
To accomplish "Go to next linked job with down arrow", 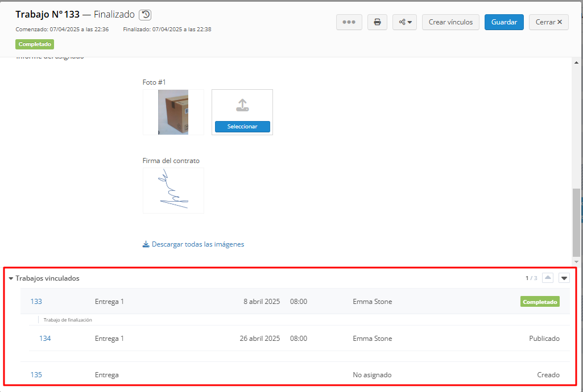I will (x=564, y=278).
